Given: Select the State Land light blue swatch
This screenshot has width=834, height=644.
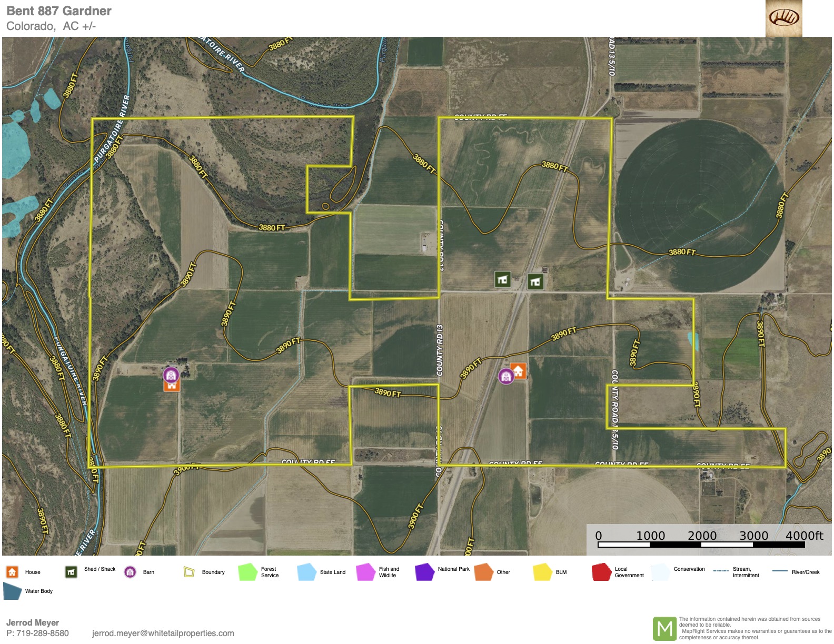Looking at the screenshot, I should [306, 572].
